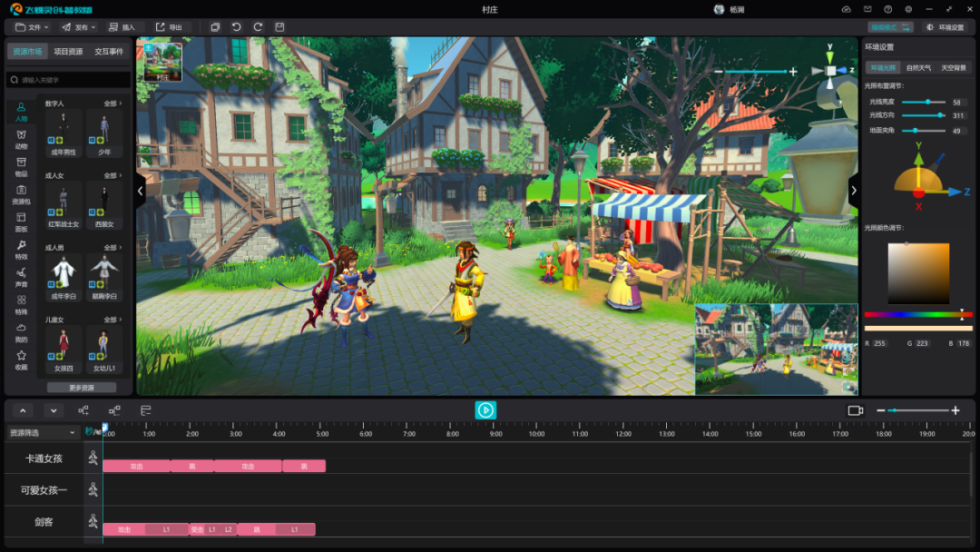Image resolution: width=980 pixels, height=552 pixels.
Task: Toggle the 编辑模式 edit mode switch
Action: pos(891,27)
